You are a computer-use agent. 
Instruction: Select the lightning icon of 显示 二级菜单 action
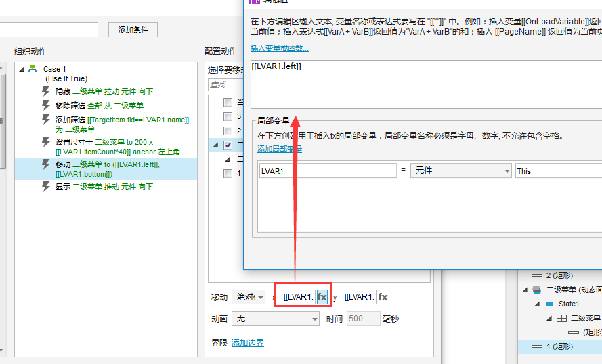pyautogui.click(x=46, y=187)
